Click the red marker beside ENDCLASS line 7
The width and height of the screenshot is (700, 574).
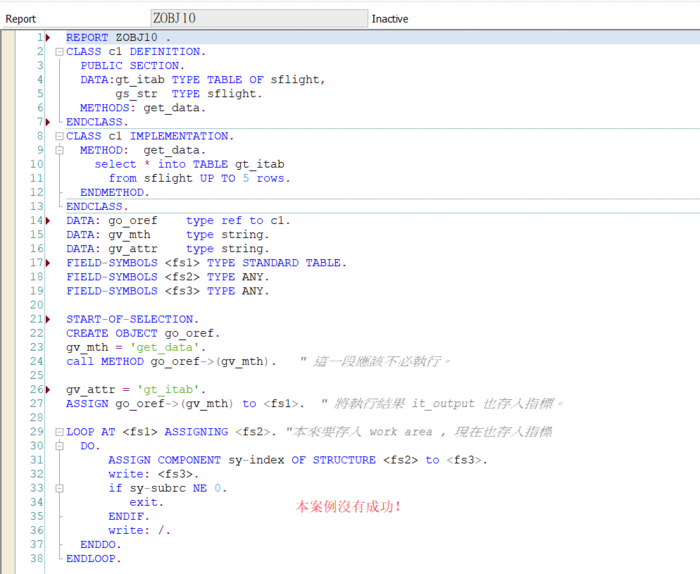point(47,122)
